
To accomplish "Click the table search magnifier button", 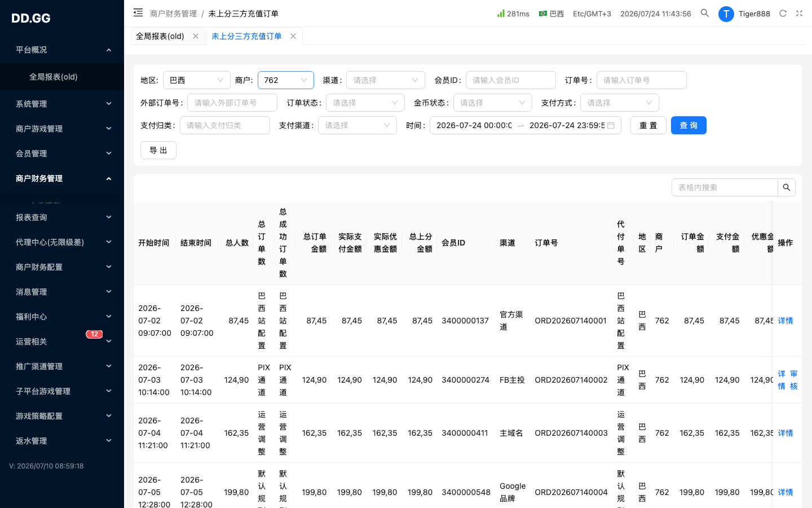I will coord(787,187).
